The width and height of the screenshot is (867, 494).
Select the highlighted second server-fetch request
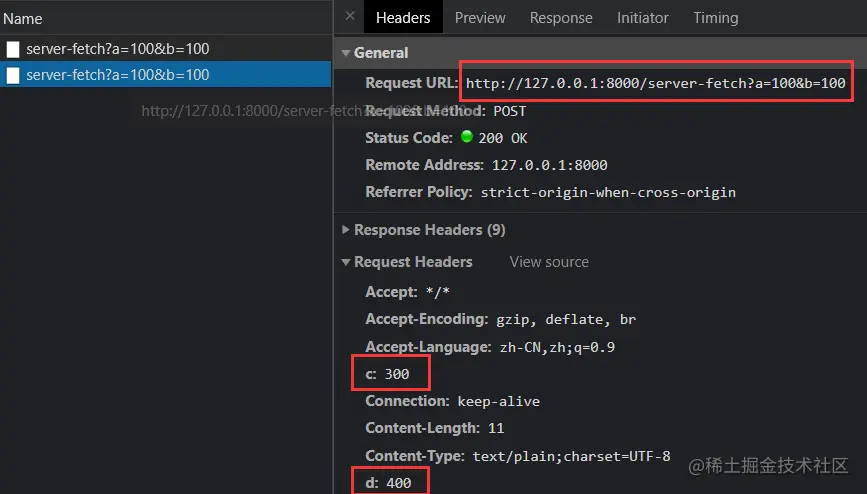tap(166, 75)
